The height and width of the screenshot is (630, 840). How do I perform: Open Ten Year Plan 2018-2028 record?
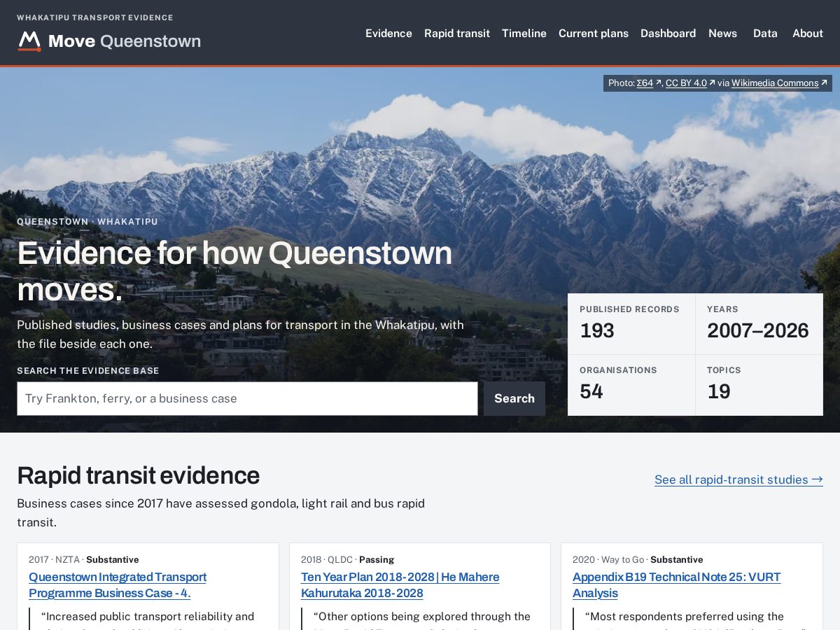(400, 585)
